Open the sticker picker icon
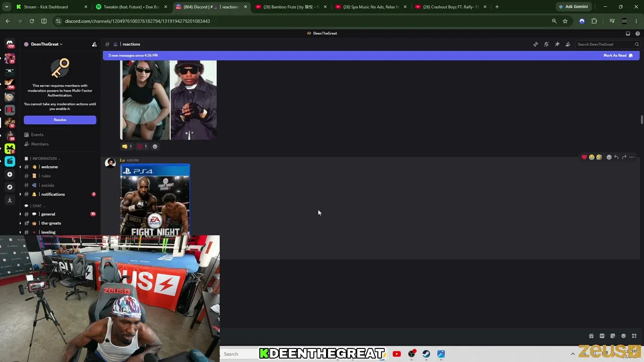This screenshot has height=362, width=644. coord(612,336)
